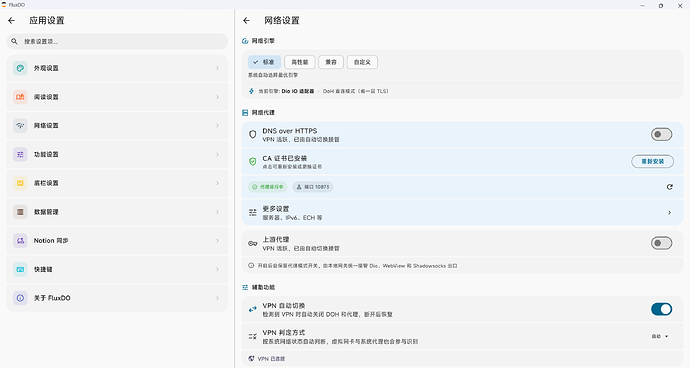
Task: Click the 网络设置 page title
Action: (282, 21)
